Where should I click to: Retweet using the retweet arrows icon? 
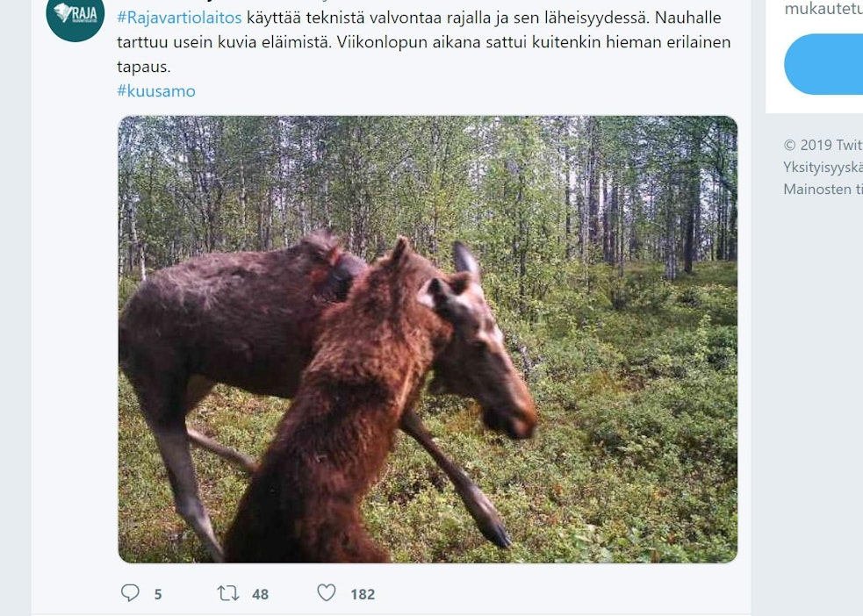pyautogui.click(x=227, y=592)
